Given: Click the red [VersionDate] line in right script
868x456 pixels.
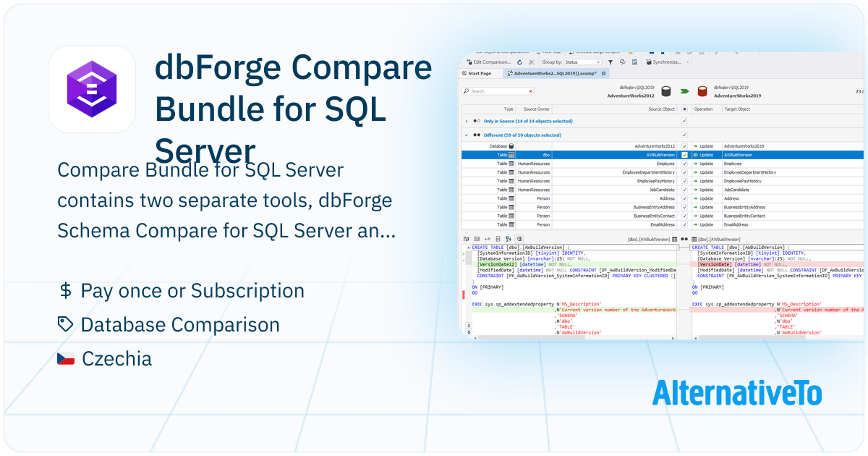Looking at the screenshot, I should (777, 264).
